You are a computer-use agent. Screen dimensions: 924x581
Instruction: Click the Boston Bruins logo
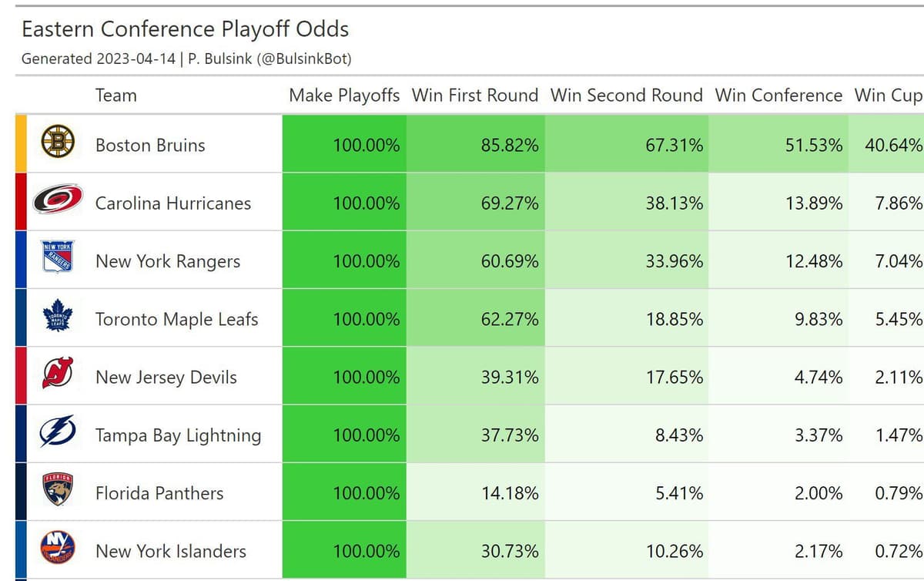tap(58, 143)
